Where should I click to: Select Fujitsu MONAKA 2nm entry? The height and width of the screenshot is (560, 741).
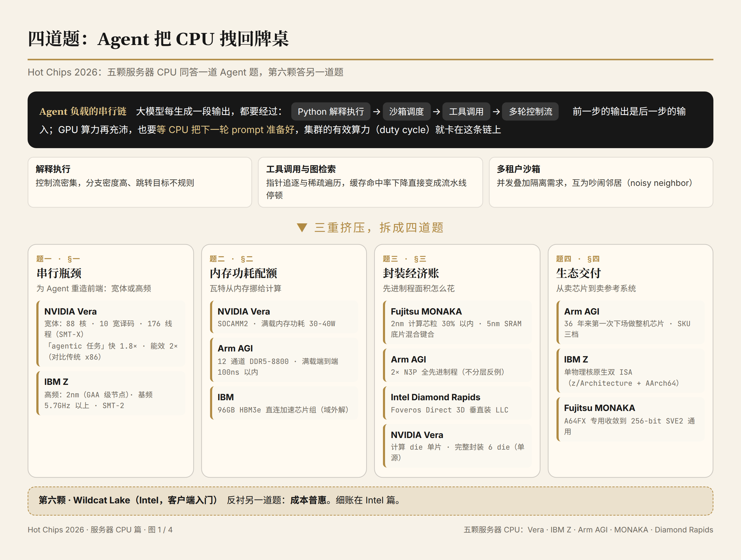[x=457, y=322]
